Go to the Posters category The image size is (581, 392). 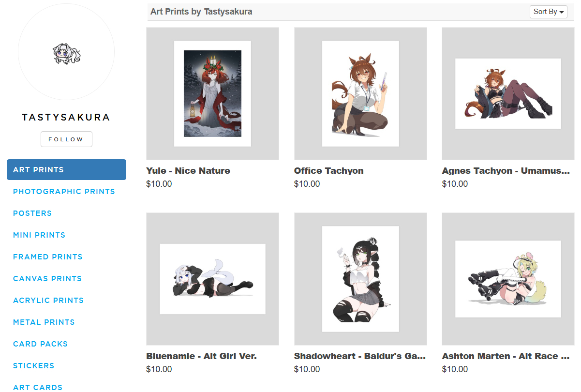(32, 213)
